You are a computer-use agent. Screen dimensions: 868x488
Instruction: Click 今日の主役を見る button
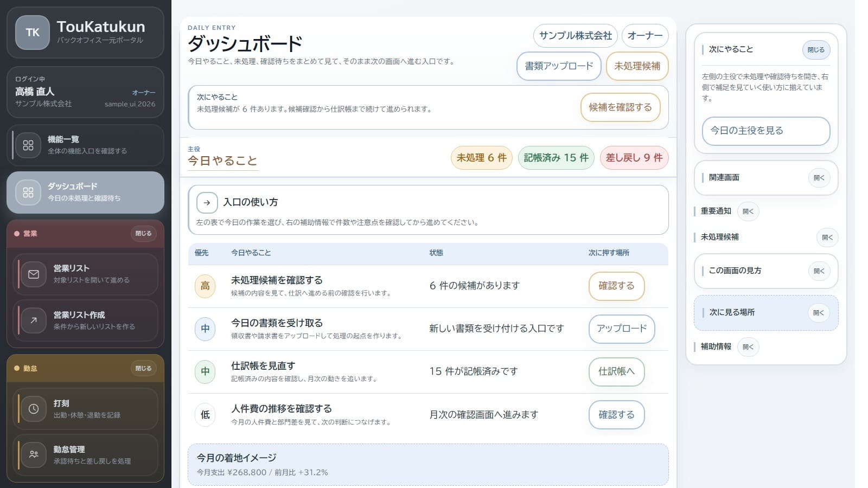(766, 131)
